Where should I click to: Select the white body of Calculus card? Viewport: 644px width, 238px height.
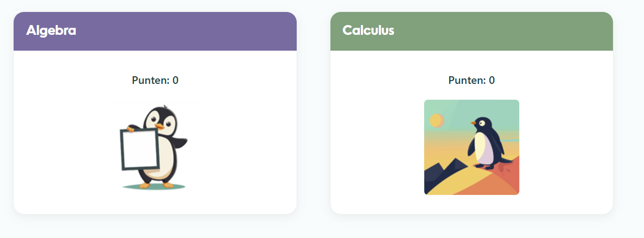[x=471, y=132]
